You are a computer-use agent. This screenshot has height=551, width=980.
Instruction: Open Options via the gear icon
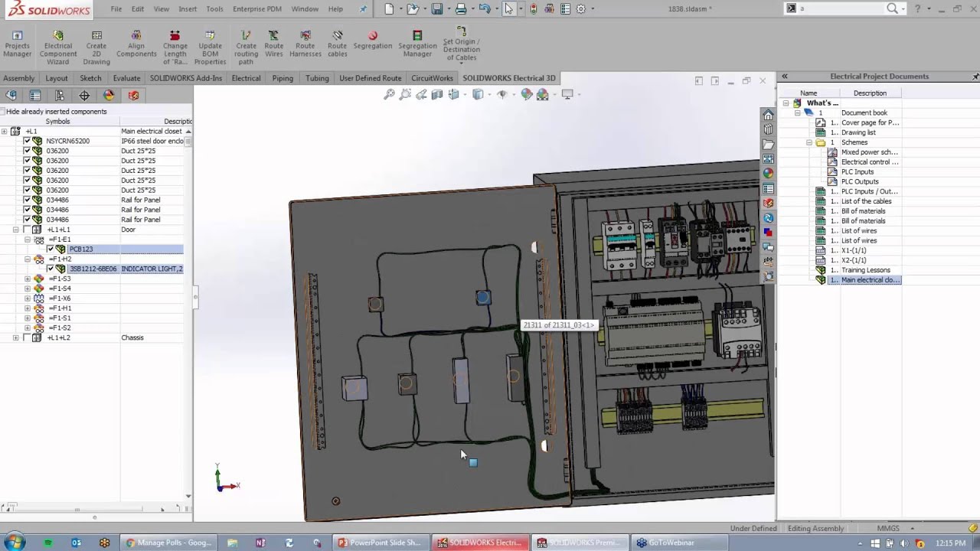pos(581,9)
